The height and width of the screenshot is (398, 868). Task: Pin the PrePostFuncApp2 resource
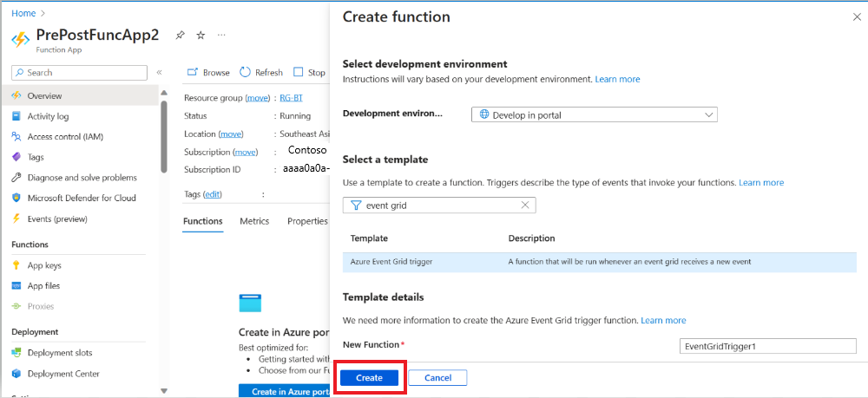tap(180, 36)
